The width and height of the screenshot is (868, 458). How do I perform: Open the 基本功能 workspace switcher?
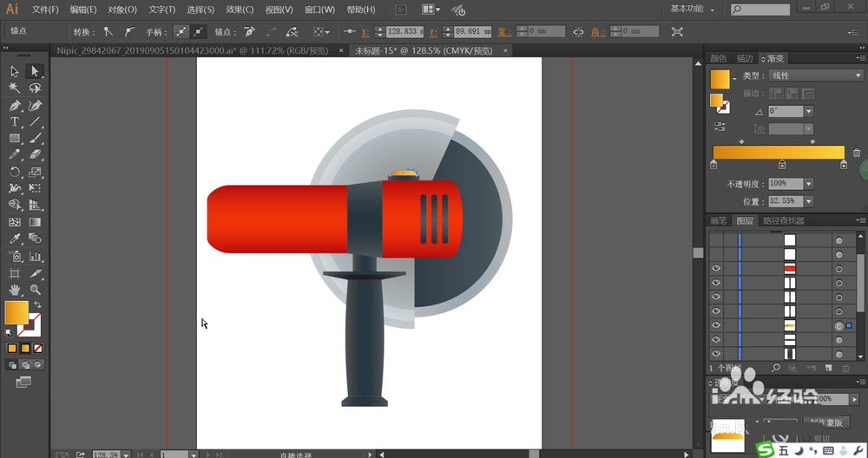pyautogui.click(x=694, y=9)
